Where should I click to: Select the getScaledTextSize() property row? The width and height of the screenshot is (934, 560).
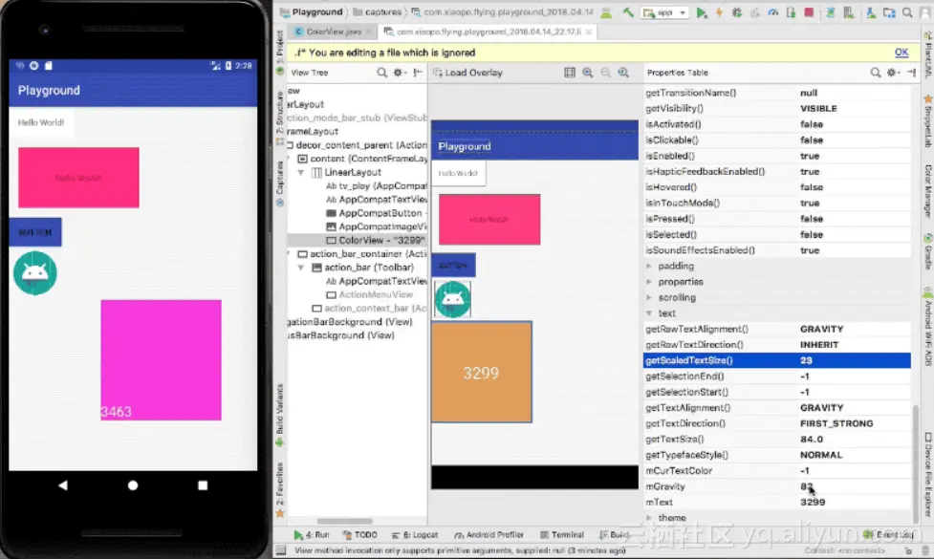pos(777,360)
